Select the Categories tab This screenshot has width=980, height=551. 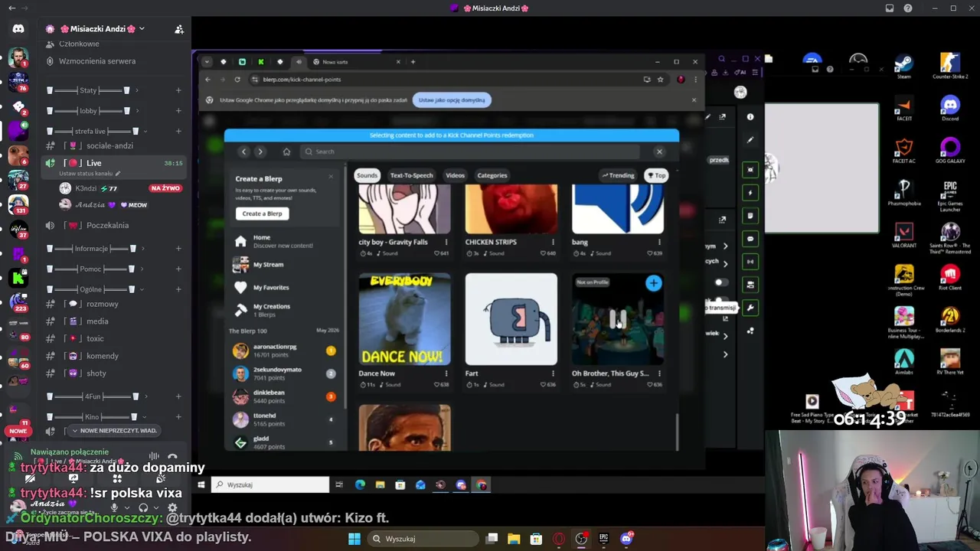492,175
